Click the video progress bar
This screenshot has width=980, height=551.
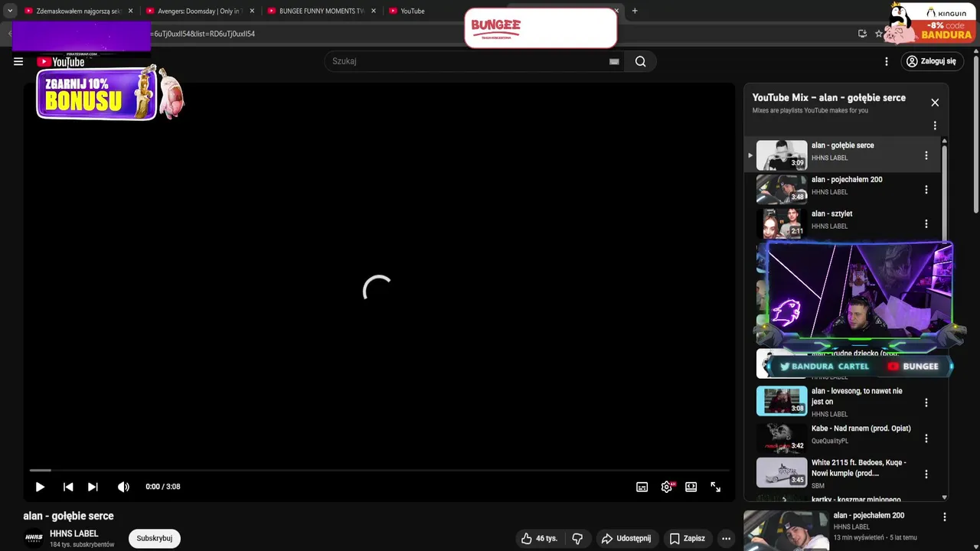click(x=379, y=470)
